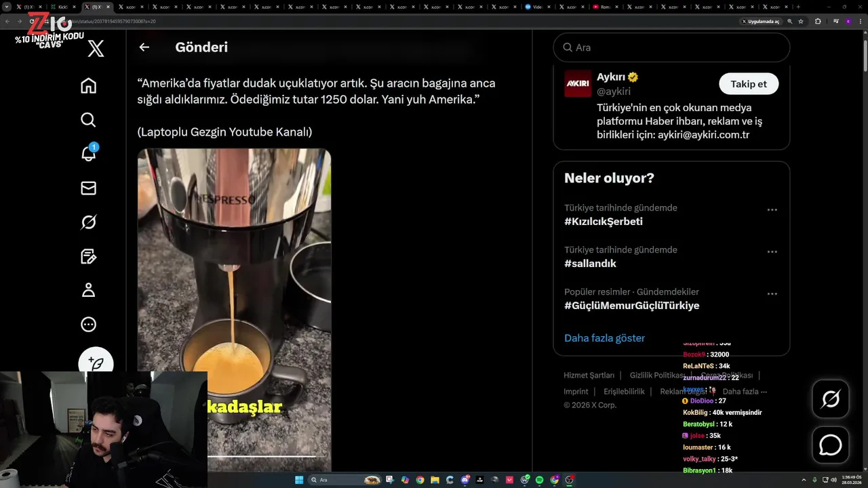Viewport: 868px width, 488px height.
Task: Switch to the Video browser tab
Action: [537, 7]
